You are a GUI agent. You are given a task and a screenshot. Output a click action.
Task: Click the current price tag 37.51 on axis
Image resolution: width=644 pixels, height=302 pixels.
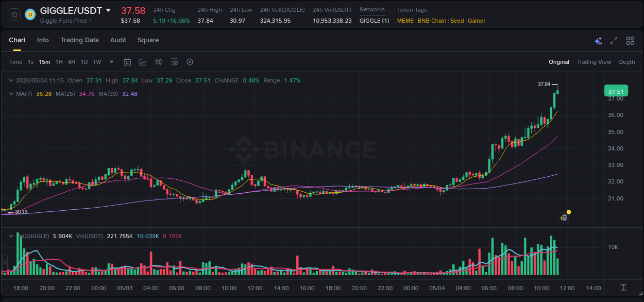(616, 92)
